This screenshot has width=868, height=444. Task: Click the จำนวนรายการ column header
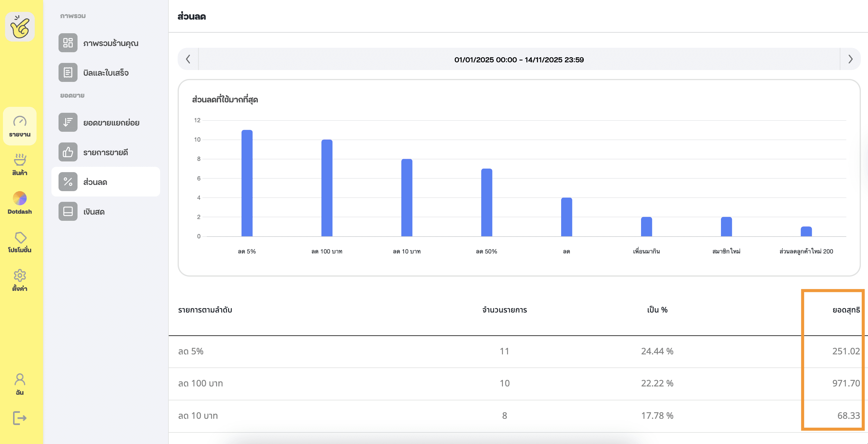(x=504, y=310)
